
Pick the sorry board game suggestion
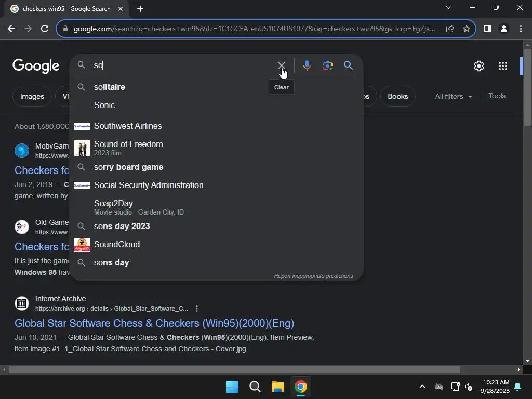pyautogui.click(x=216, y=167)
